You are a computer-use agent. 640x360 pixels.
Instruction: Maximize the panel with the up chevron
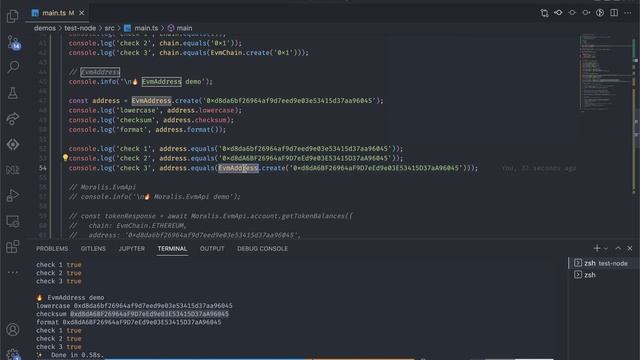[618, 248]
